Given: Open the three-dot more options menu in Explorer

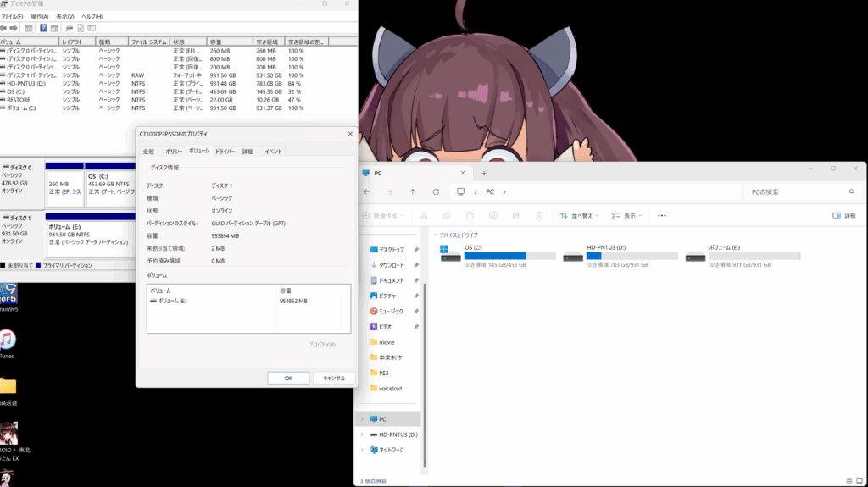Looking at the screenshot, I should pos(661,216).
